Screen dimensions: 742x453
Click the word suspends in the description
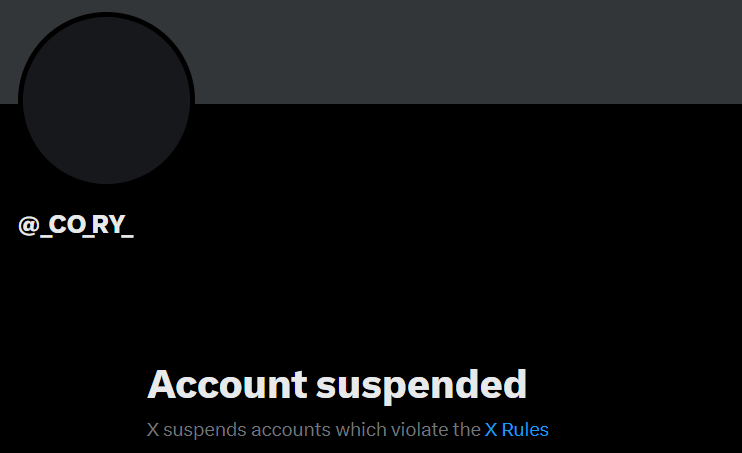pyautogui.click(x=204, y=431)
